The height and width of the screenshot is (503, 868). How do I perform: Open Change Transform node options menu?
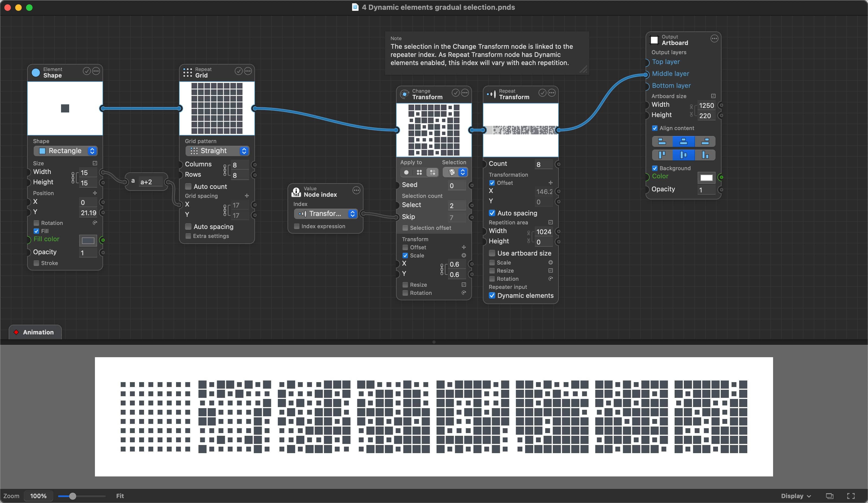tap(465, 93)
